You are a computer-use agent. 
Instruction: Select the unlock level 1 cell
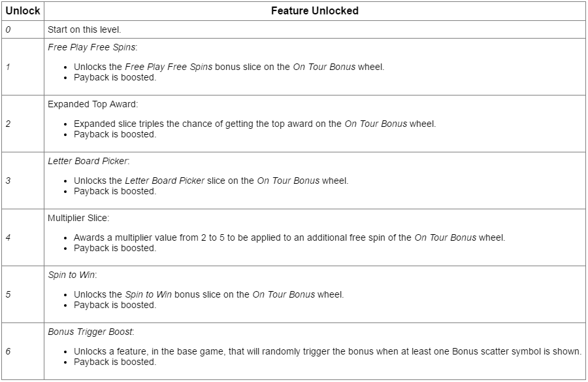pyautogui.click(x=22, y=67)
